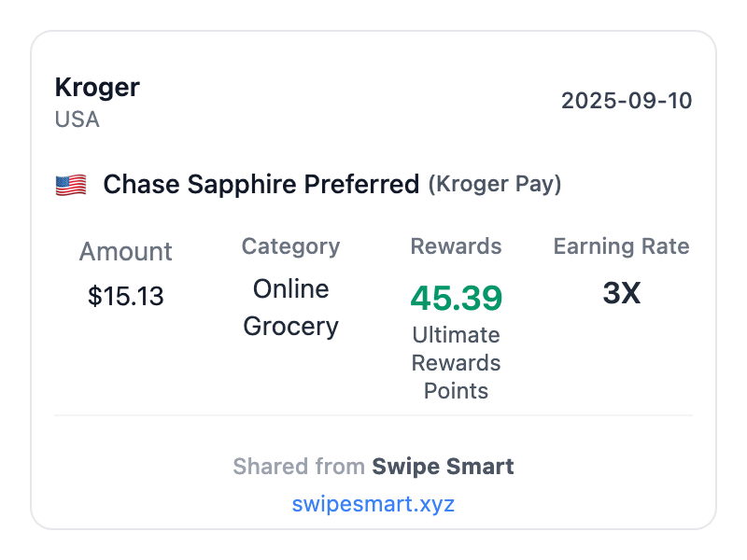Click the Kroger merchant name

click(x=97, y=88)
